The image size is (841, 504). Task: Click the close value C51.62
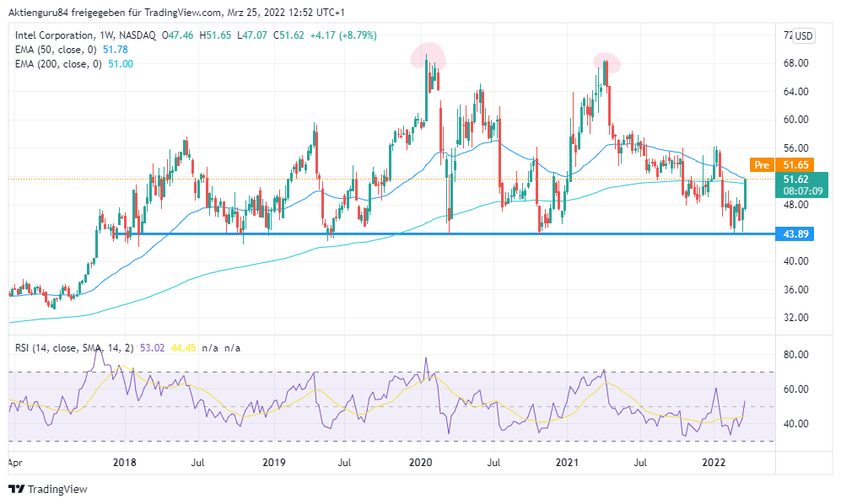[x=288, y=35]
